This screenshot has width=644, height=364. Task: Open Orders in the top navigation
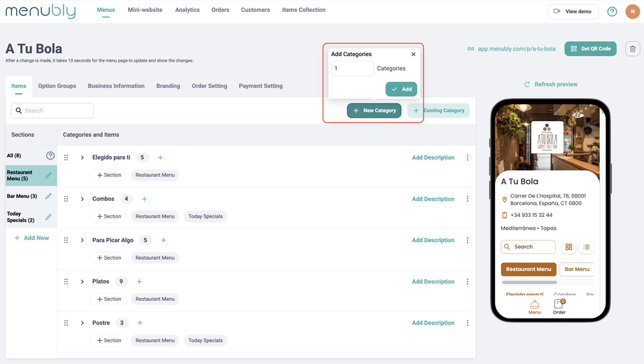220,10
